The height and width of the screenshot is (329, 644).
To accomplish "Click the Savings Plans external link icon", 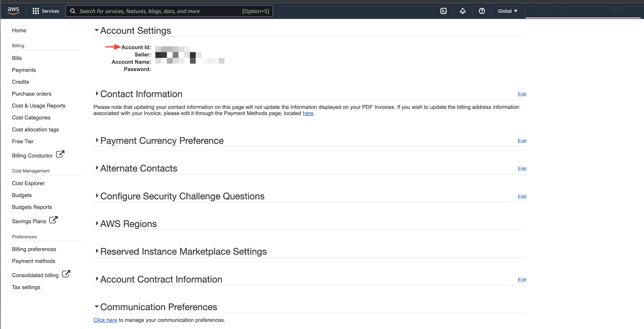I will 53,220.
